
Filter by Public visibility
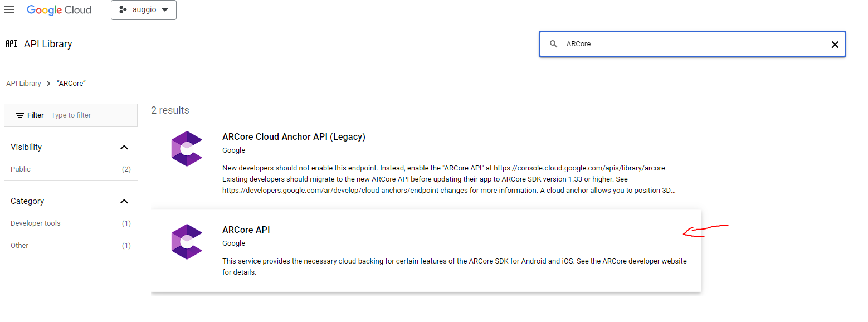(21, 169)
